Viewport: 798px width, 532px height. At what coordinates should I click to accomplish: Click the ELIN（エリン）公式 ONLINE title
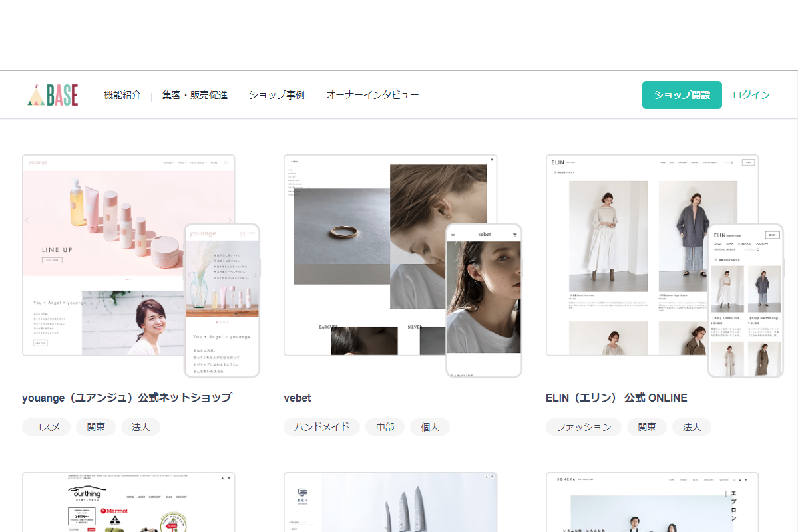click(616, 398)
